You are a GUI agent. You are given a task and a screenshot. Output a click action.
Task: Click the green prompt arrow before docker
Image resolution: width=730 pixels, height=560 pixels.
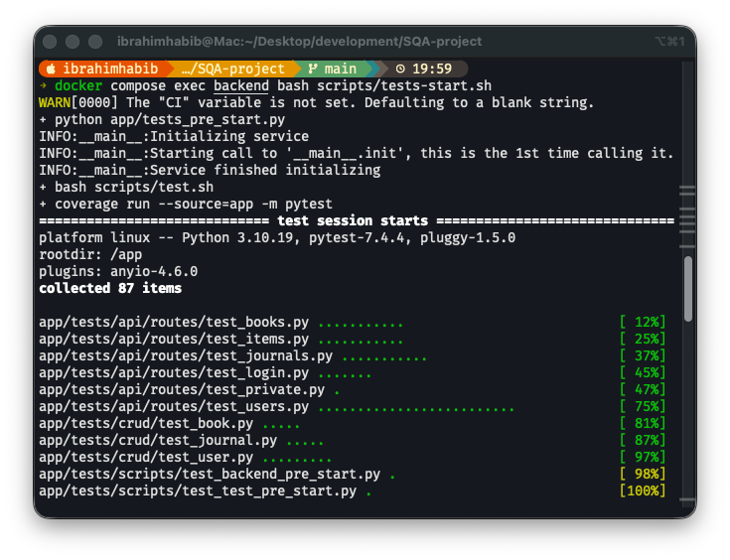click(x=43, y=85)
